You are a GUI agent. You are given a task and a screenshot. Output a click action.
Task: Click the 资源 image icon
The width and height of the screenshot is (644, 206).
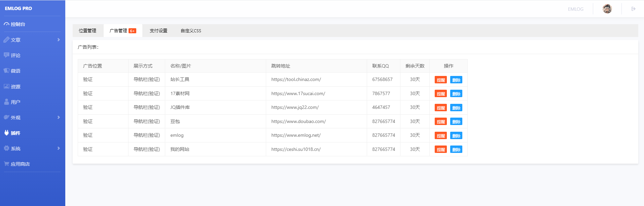6,86
